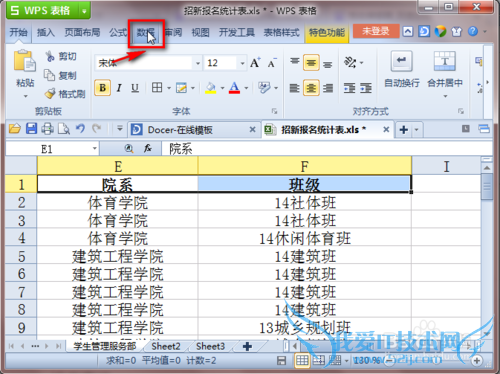Open the font color dropdown arrow
Screen dimensions: 500x374
tap(246, 88)
